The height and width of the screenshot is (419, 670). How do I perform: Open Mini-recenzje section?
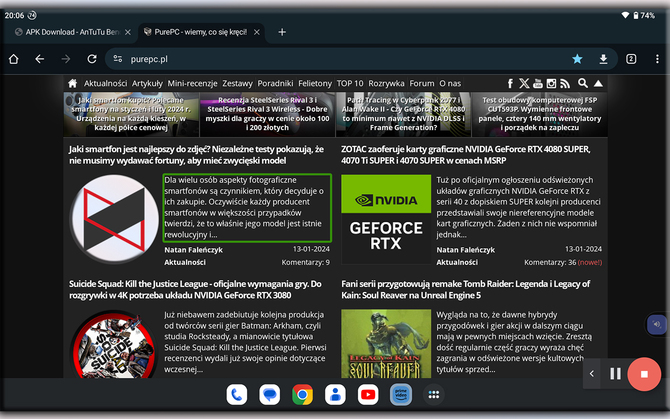pos(192,83)
